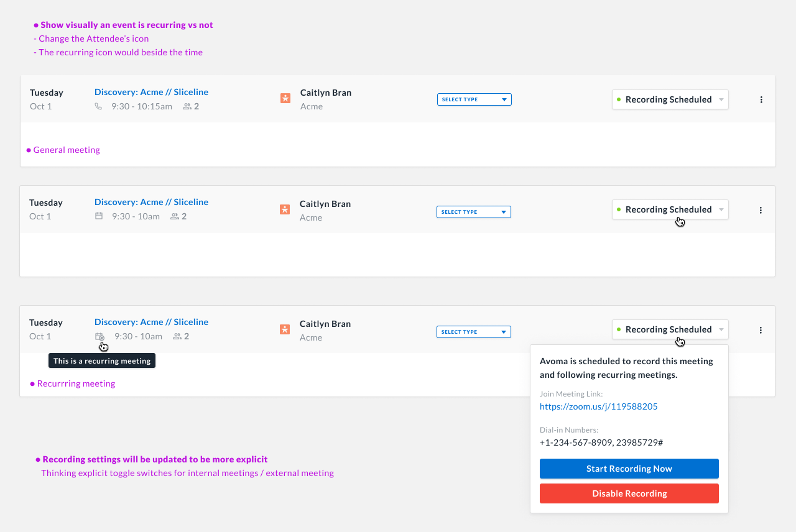This screenshot has width=796, height=532.
Task: Click the orange contact icon in the 10:15am row
Action: 285,98
